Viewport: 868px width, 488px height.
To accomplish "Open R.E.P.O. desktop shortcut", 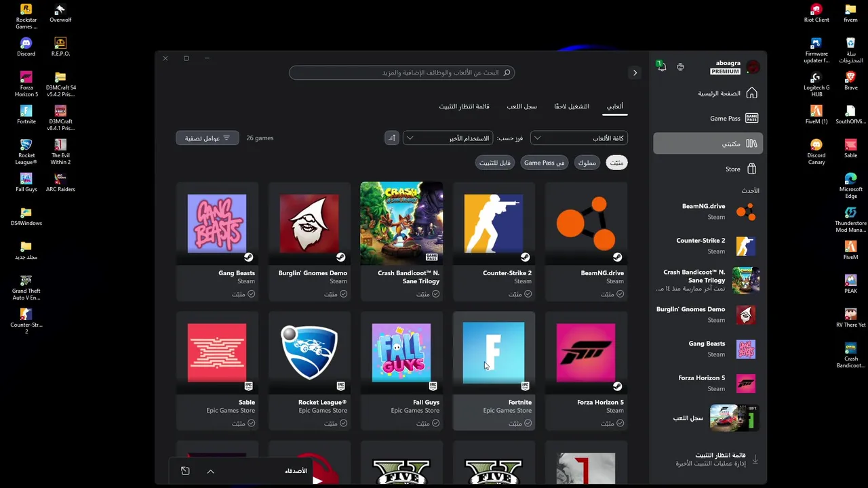I will click(x=60, y=47).
